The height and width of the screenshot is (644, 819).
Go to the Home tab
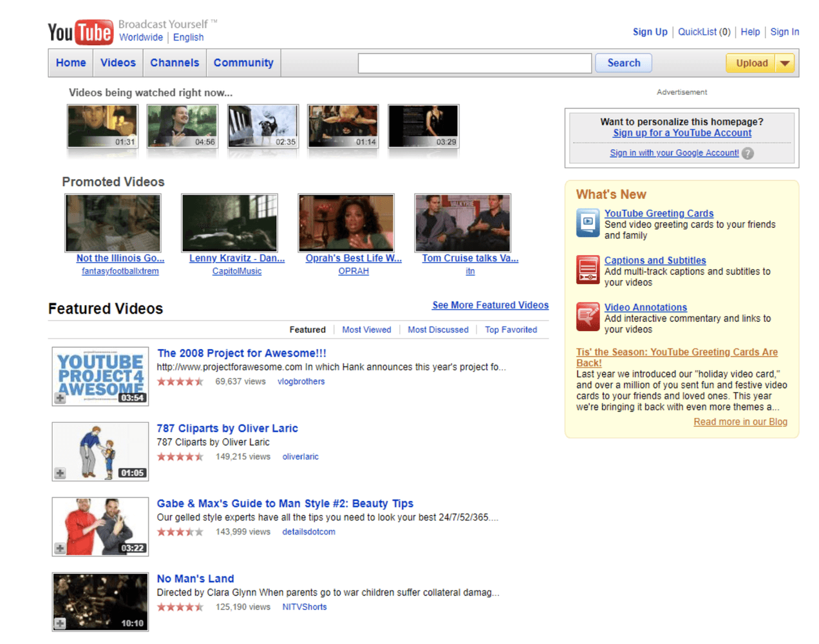[x=71, y=63]
